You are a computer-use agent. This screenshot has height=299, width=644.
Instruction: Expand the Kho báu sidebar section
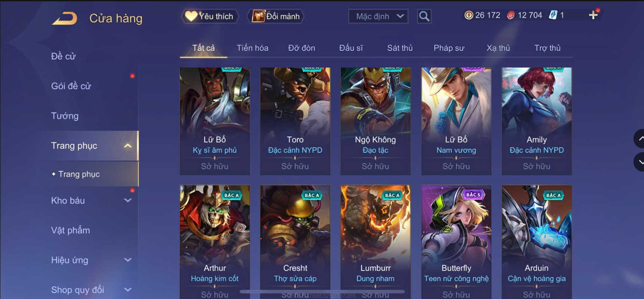coord(128,200)
